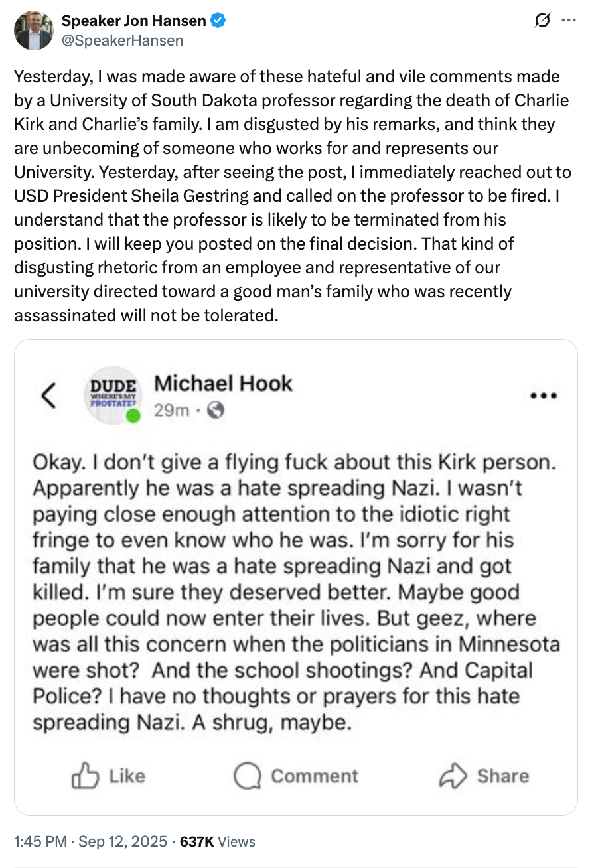Click the public globe privacy icon
592x868 pixels.
pyautogui.click(x=216, y=411)
